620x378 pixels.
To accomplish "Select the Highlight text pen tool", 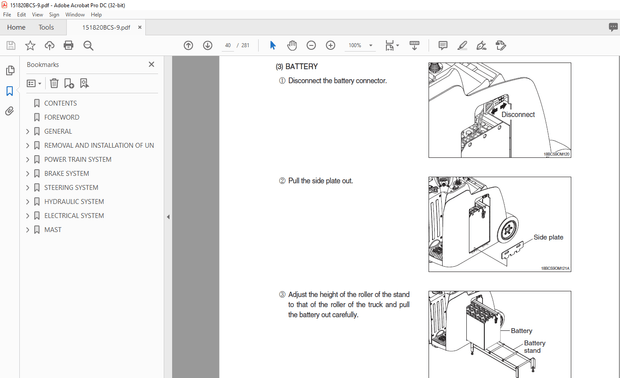I will coord(462,45).
